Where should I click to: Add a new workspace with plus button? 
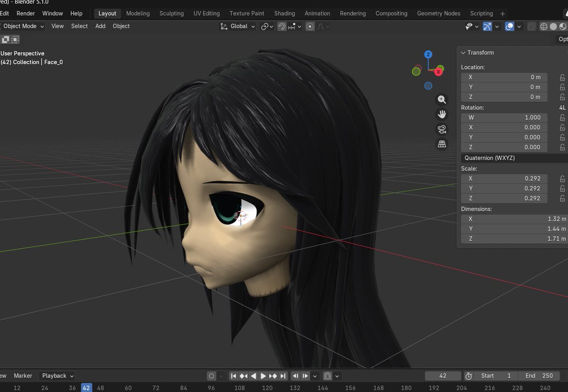(x=503, y=14)
